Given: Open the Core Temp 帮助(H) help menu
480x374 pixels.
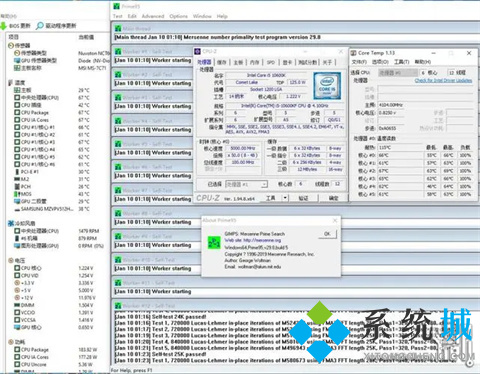Looking at the screenshot, I should tap(423, 62).
